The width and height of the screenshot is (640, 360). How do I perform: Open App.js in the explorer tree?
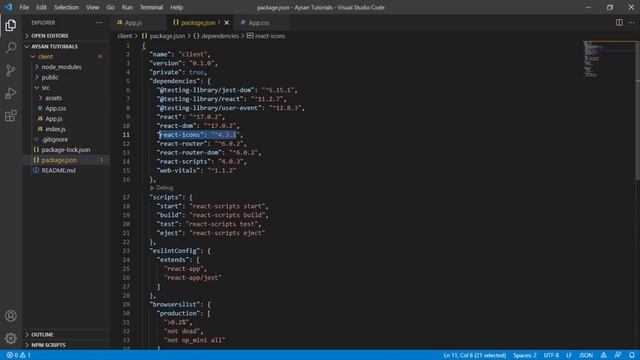(x=66, y=118)
